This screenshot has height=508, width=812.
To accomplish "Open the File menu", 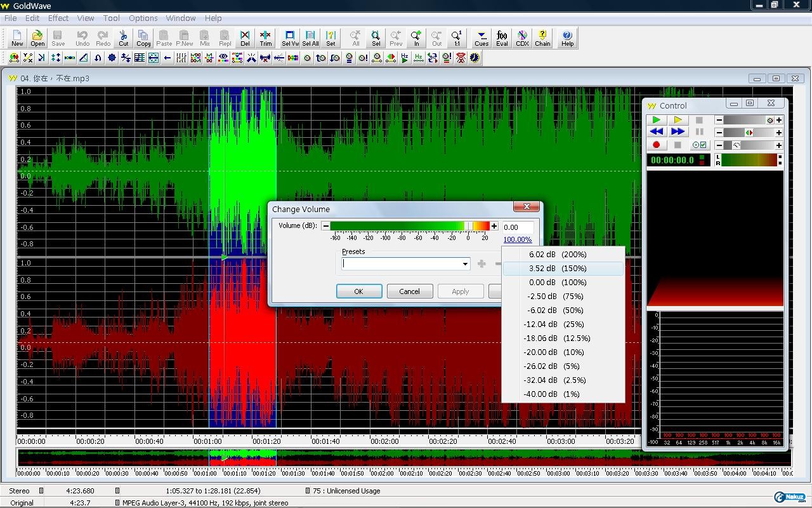I will [11, 18].
